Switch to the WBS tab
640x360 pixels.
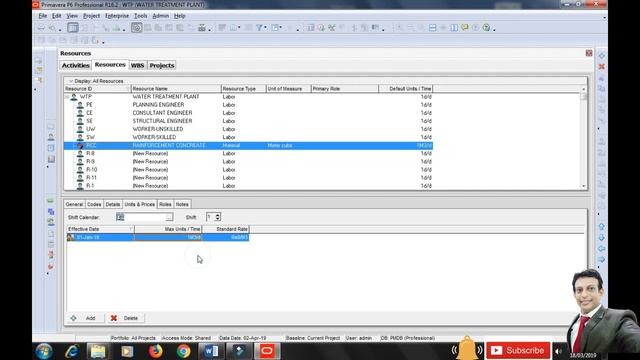[x=138, y=65]
